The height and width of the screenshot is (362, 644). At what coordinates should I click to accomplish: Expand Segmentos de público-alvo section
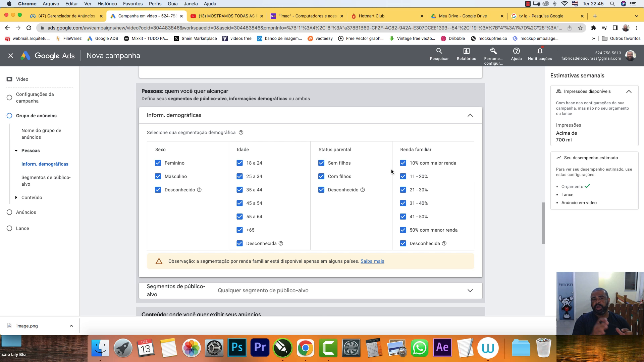point(470,291)
